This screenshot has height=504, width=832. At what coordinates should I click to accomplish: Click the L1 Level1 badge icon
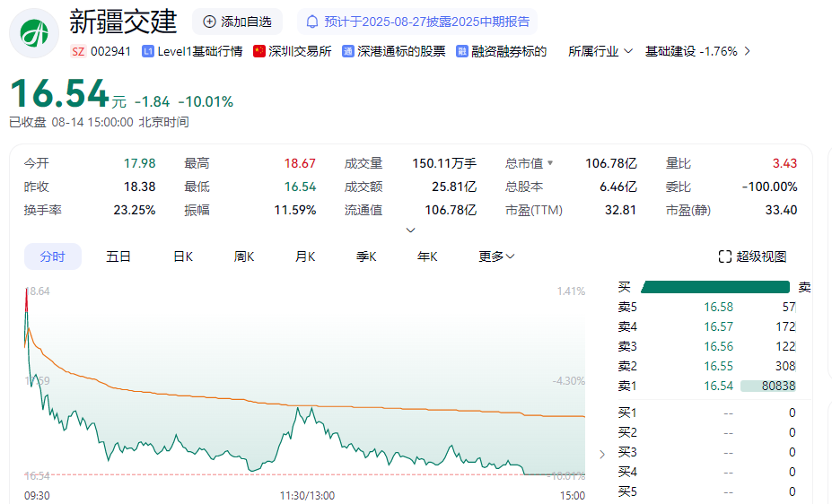(x=148, y=51)
